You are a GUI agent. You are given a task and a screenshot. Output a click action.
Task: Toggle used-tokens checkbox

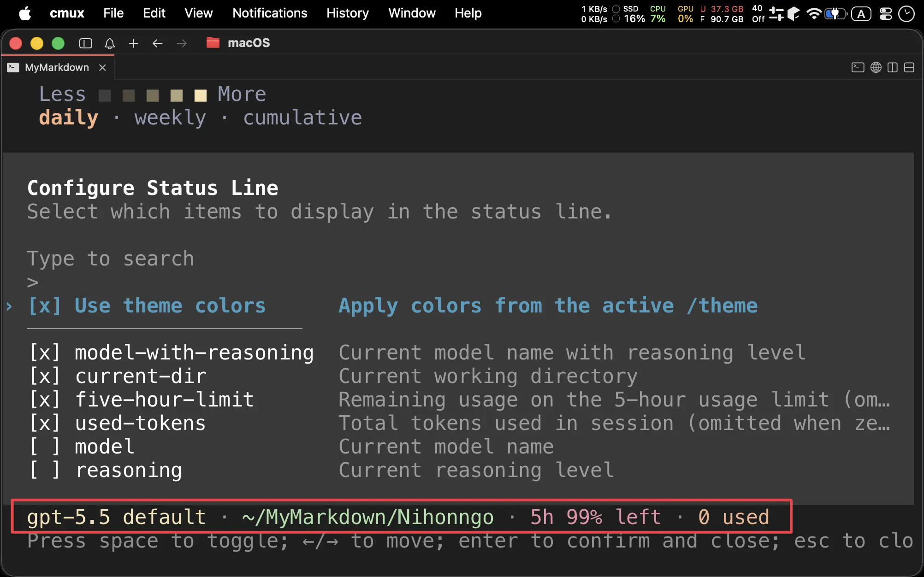tap(45, 424)
